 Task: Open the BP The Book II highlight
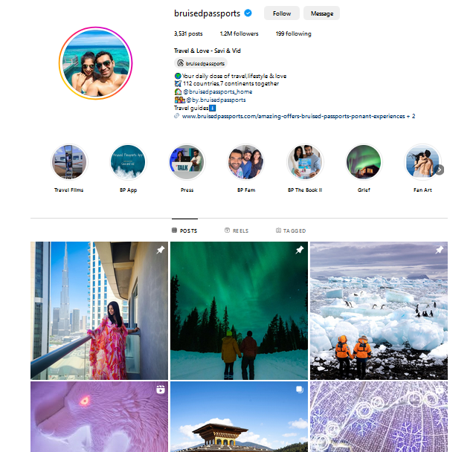pos(305,162)
